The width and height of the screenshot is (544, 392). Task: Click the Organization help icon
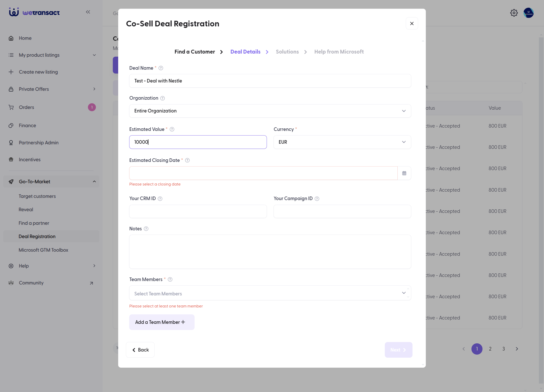163,98
